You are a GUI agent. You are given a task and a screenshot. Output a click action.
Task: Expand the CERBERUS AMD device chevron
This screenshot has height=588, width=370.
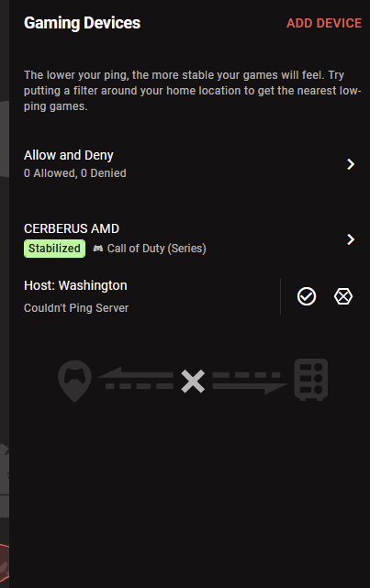tap(351, 239)
